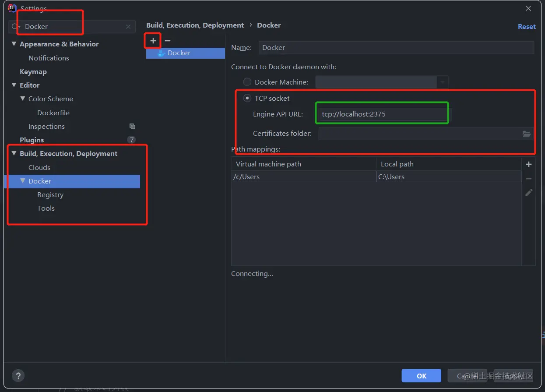The height and width of the screenshot is (392, 545).
Task: Add a new Docker configuration with plus
Action: tap(153, 41)
